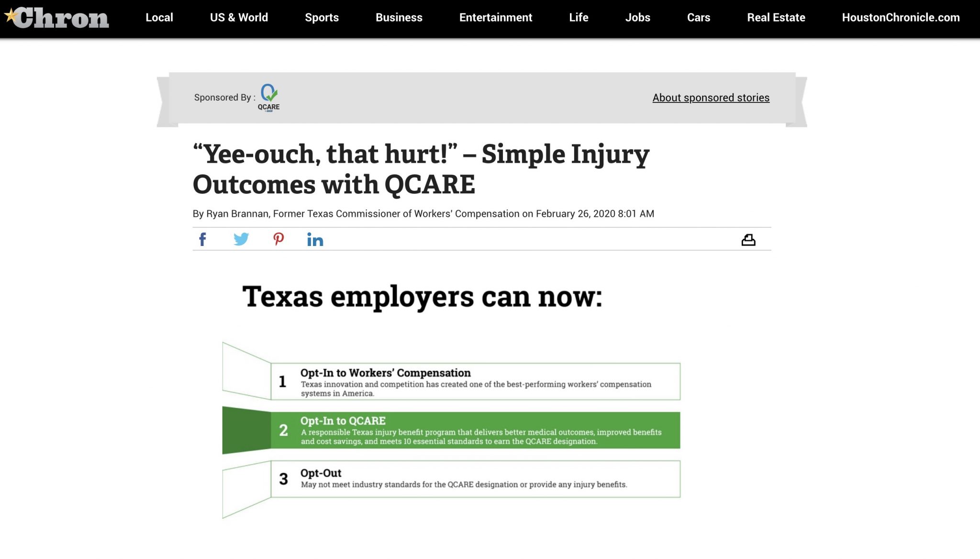
Task: Open the Life section
Action: (579, 18)
